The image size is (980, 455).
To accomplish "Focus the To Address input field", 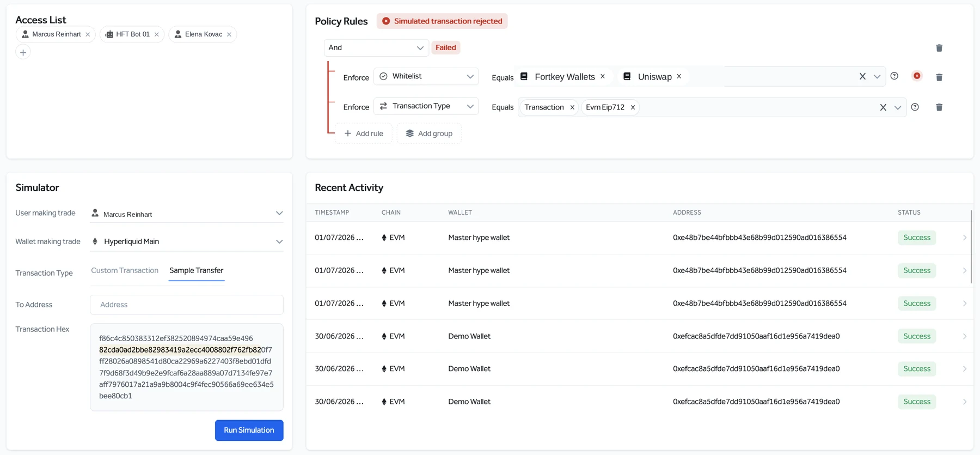I will pos(187,305).
